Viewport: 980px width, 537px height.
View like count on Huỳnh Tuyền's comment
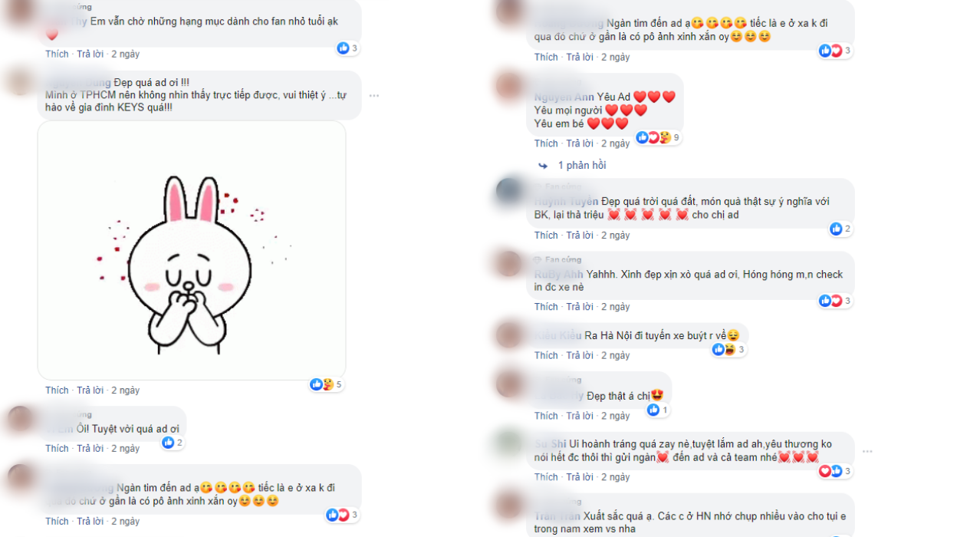tap(840, 229)
